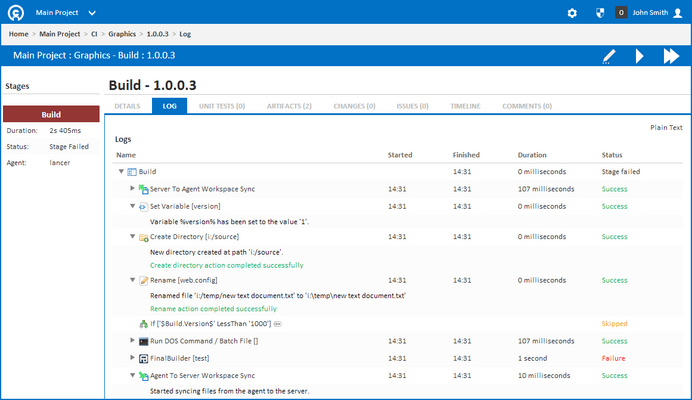Click the Rename action pencil icon
The image size is (692, 400).
tap(144, 281)
